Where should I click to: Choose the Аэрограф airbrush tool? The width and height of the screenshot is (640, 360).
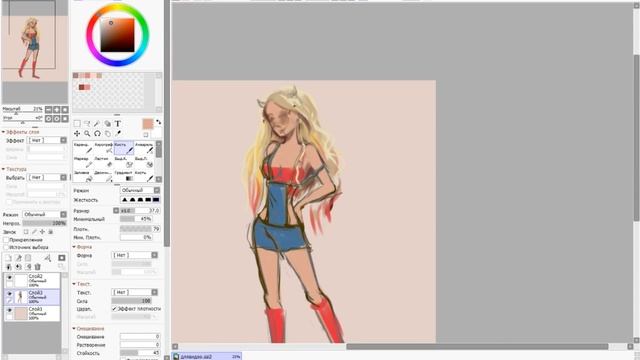pos(104,148)
